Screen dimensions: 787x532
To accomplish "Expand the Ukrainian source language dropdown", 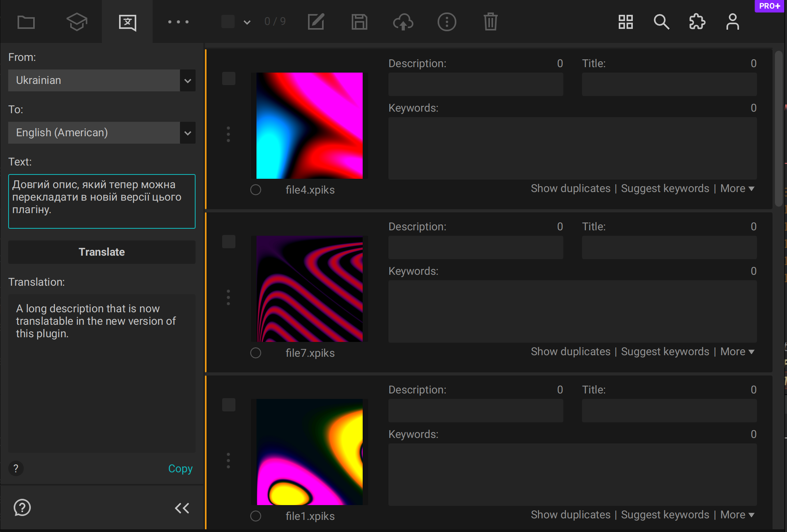I will (x=188, y=81).
